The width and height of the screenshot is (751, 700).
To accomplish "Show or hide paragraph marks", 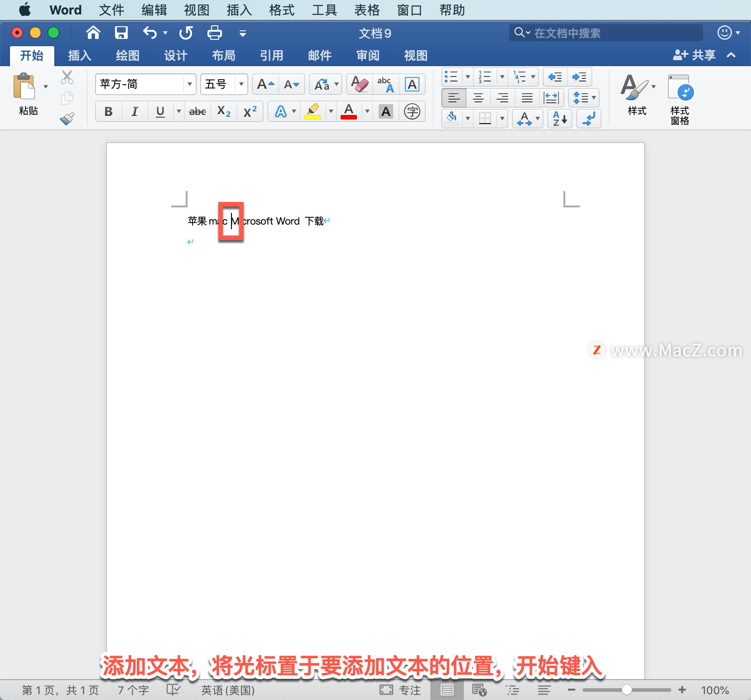I will 589,119.
